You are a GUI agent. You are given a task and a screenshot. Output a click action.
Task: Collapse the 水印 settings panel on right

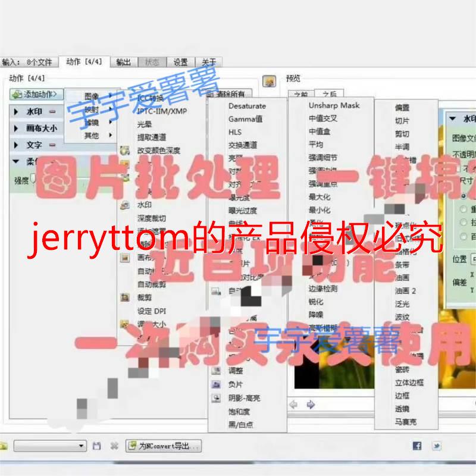[453, 118]
